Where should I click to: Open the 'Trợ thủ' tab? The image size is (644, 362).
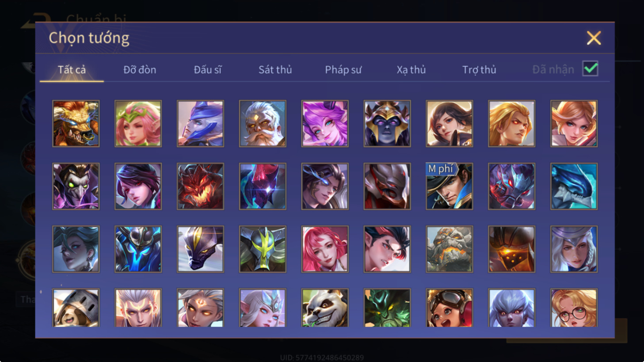pyautogui.click(x=479, y=70)
